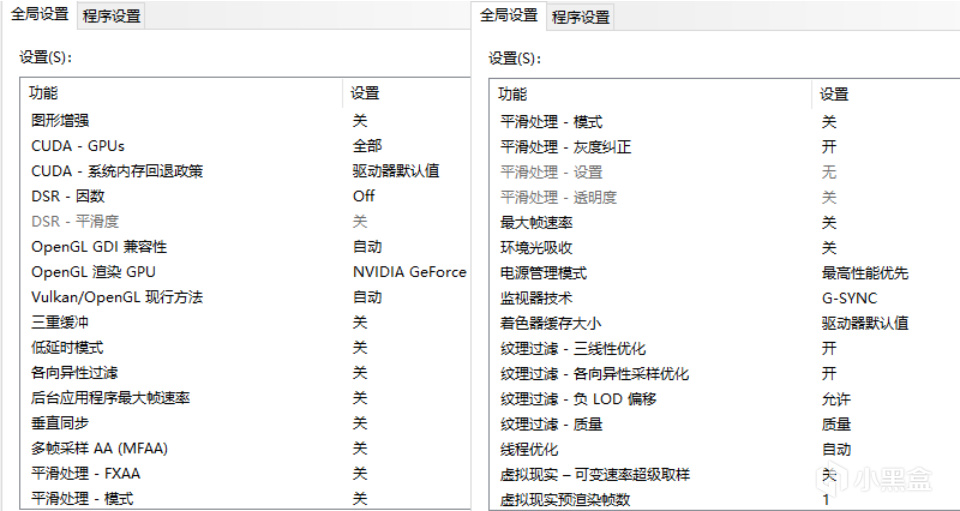Click the NVIDIA GeForce value for OpenGL 渲染 GPU
The image size is (960, 511).
coord(410,272)
